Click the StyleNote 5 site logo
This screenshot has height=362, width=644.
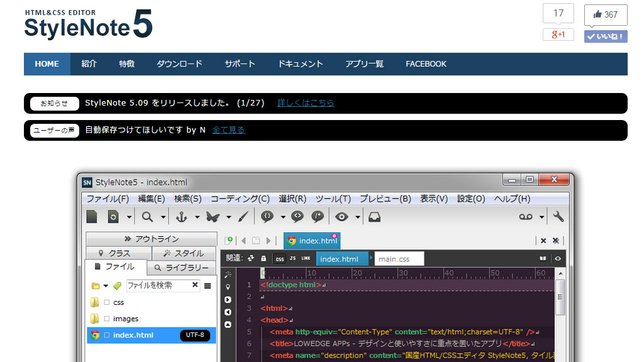click(88, 25)
